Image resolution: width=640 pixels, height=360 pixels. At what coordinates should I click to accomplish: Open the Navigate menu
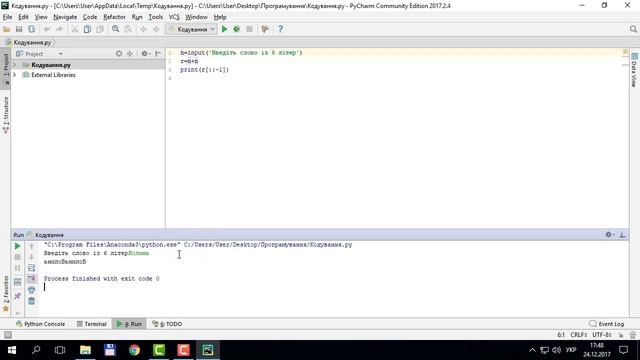[65, 17]
